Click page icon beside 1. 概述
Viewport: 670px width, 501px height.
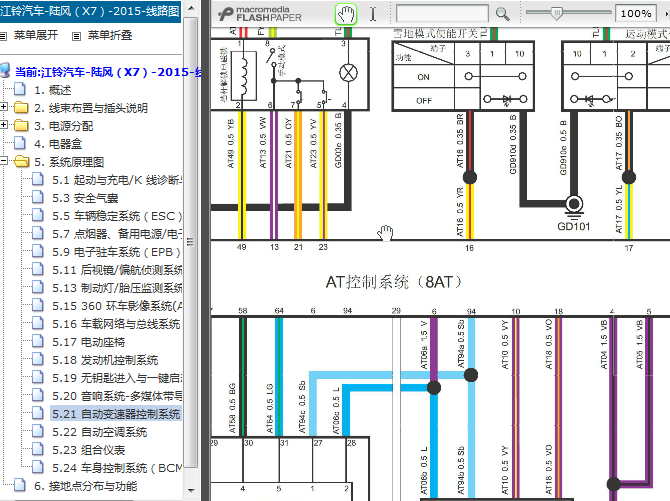[20, 89]
